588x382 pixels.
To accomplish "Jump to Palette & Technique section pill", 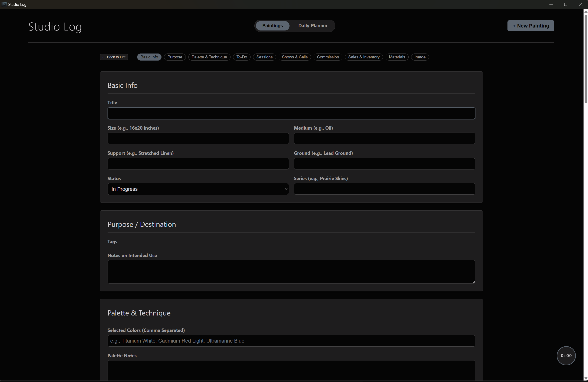I will click(209, 57).
